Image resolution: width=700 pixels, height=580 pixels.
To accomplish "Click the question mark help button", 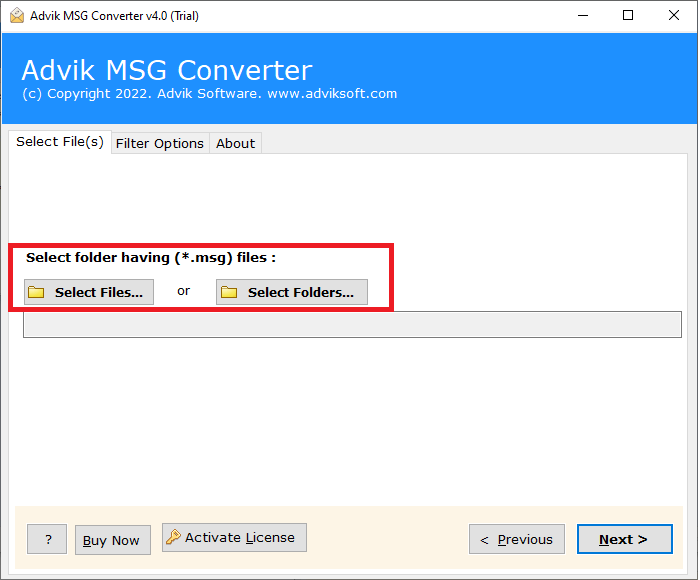I will tap(47, 539).
